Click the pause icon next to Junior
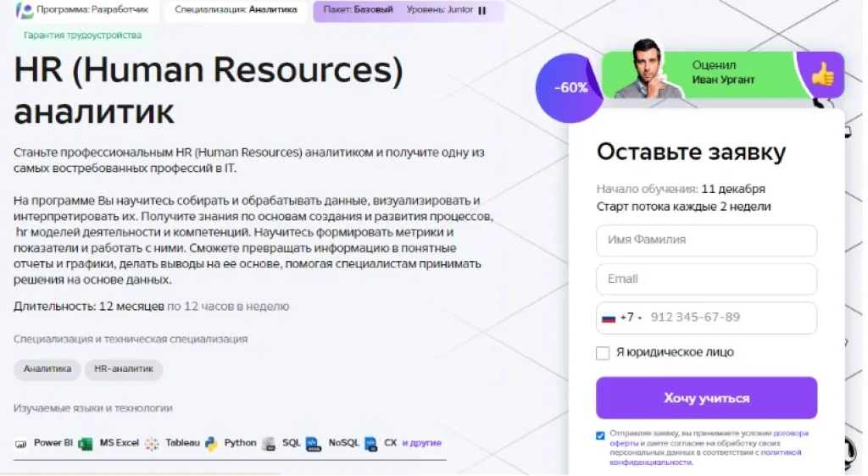The height and width of the screenshot is (476, 868). tap(482, 10)
